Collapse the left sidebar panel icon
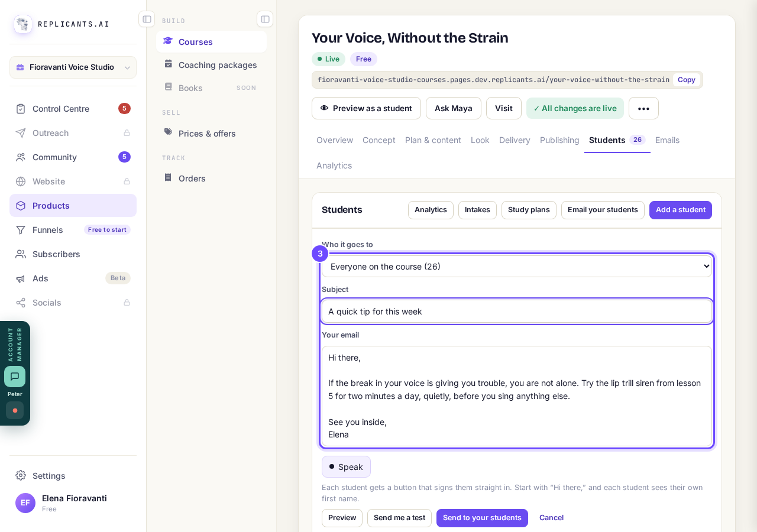This screenshot has width=757, height=532. (147, 19)
